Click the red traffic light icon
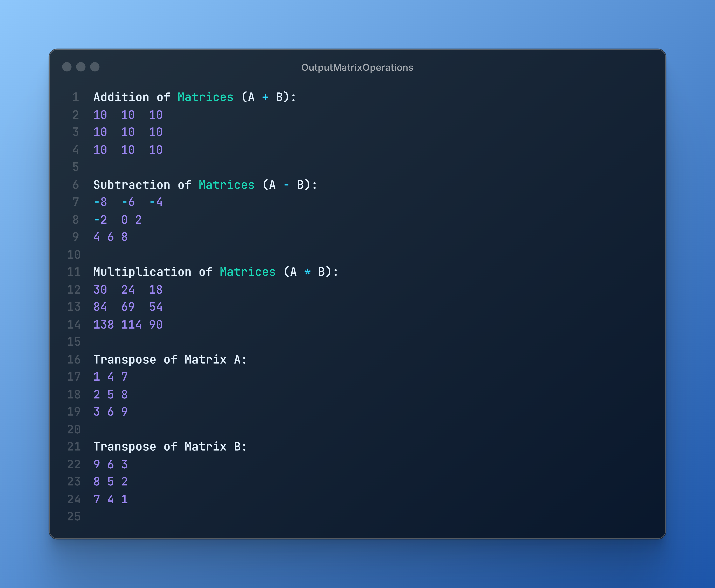 66,67
